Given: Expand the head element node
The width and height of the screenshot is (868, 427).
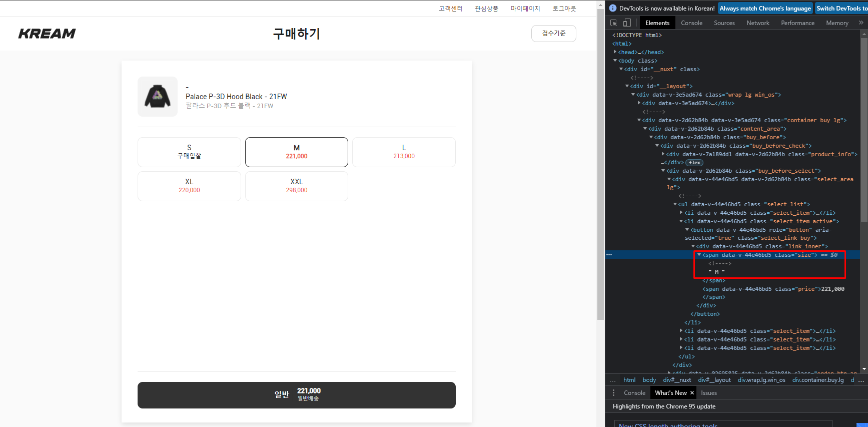Looking at the screenshot, I should (x=615, y=52).
